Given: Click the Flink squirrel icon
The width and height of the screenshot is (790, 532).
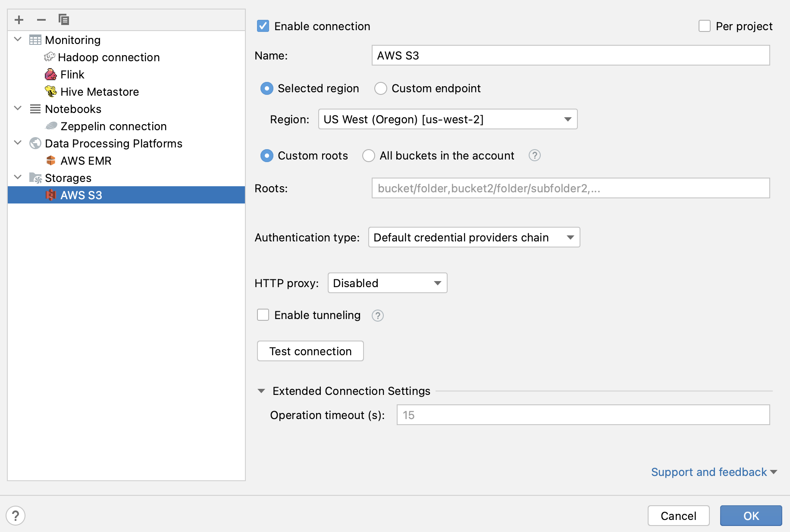Looking at the screenshot, I should 51,75.
